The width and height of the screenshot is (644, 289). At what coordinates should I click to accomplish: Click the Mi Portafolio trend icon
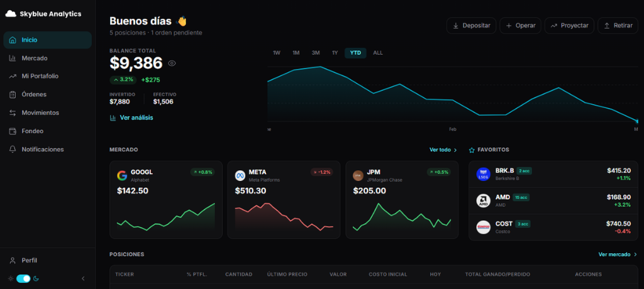[x=13, y=76]
